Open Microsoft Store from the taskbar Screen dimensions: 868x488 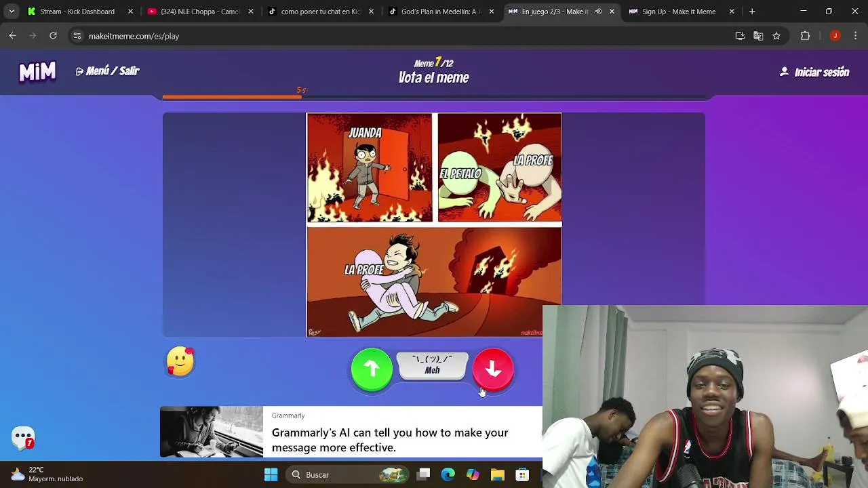[521, 474]
